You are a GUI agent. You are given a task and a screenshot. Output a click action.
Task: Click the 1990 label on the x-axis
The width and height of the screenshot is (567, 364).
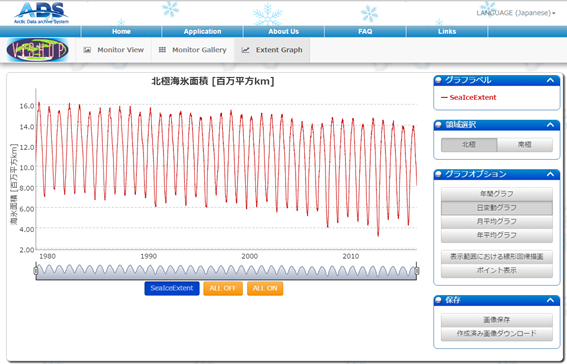[x=149, y=256]
